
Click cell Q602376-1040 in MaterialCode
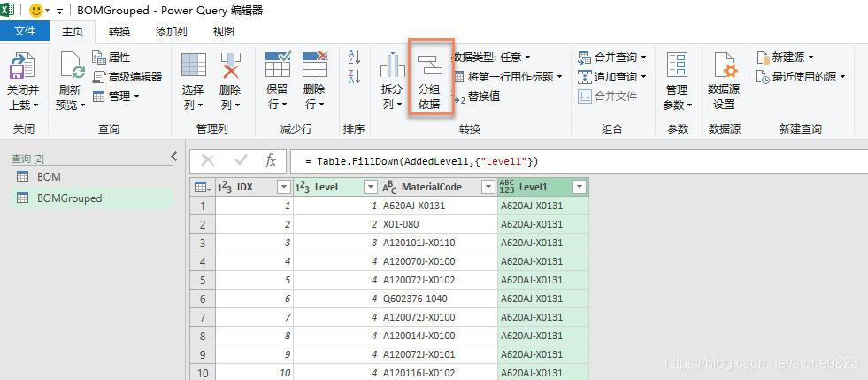[439, 299]
